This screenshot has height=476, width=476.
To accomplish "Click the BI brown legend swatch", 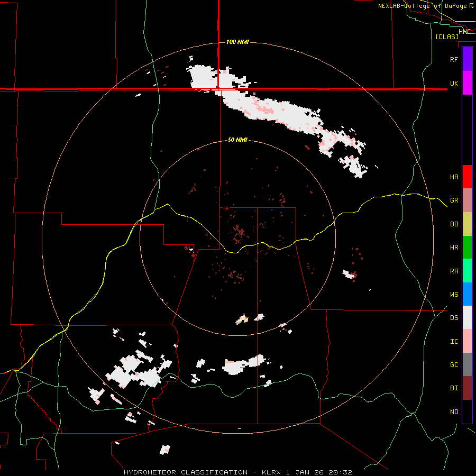I will click(467, 388).
